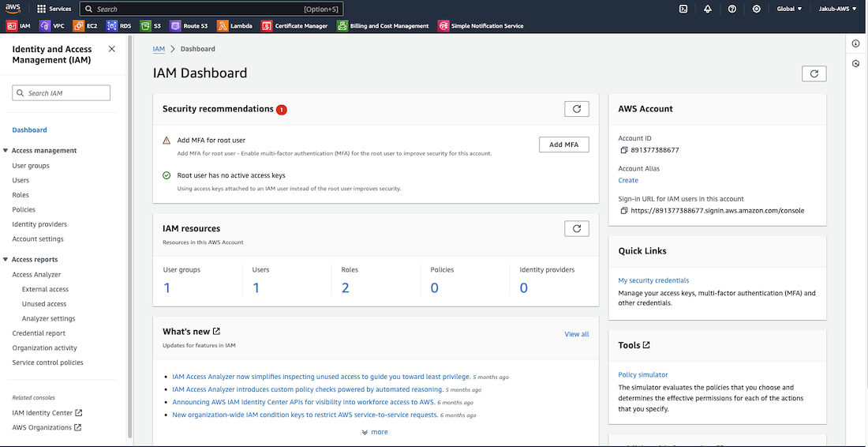The width and height of the screenshot is (868, 447).
Task: Open S3 shortcut in favorites bar
Action: (151, 26)
